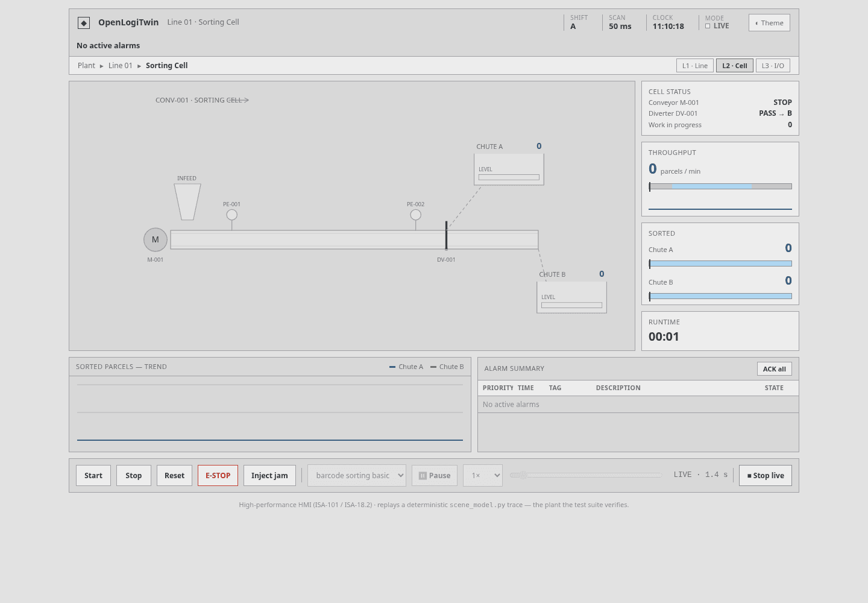Click the sorted parcels trend chart
The height and width of the screenshot is (603, 868).
point(270,412)
